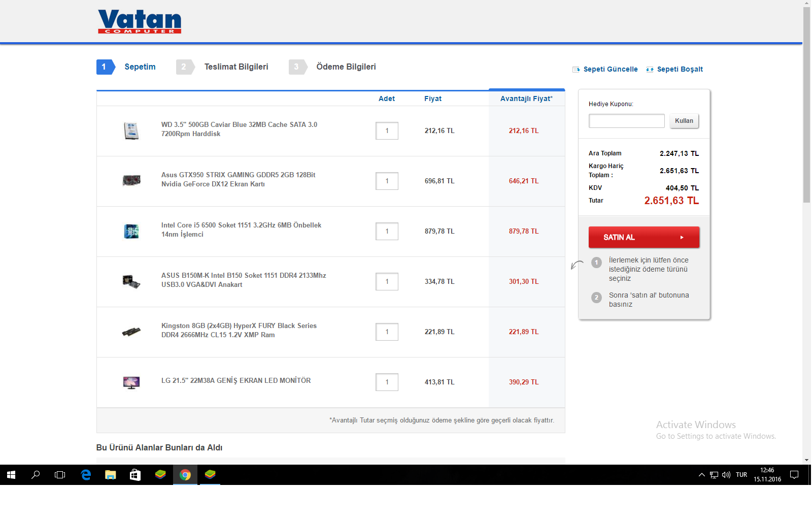Click quantity field for WD 500GB Harddisk
Image resolution: width=812 pixels, height=520 pixels.
(x=387, y=131)
